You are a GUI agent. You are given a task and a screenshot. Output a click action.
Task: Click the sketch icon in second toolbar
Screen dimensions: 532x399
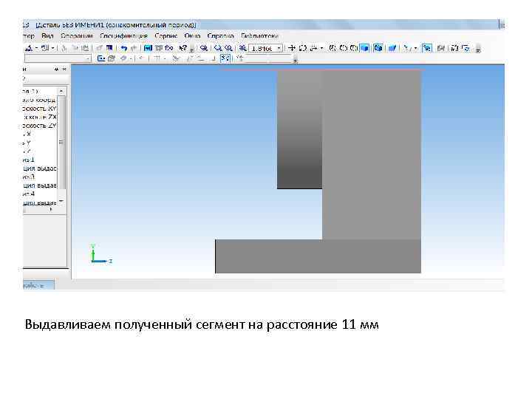[x=100, y=58]
